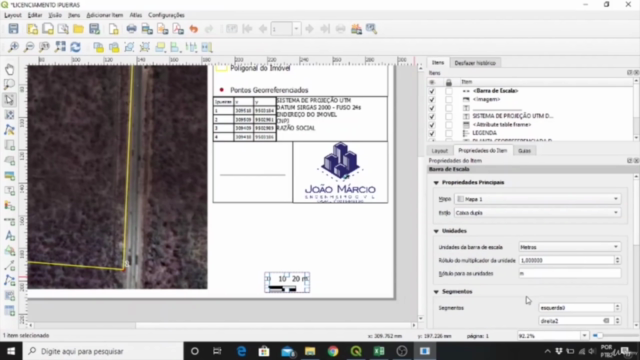The image size is (640, 360).
Task: Collapse the Propriedades Principais section
Action: point(436,182)
